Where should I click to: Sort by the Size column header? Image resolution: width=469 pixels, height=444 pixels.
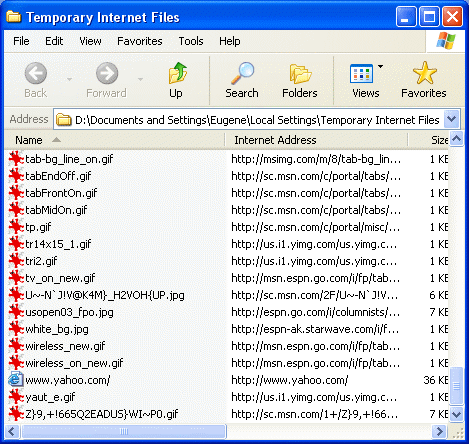pyautogui.click(x=429, y=140)
